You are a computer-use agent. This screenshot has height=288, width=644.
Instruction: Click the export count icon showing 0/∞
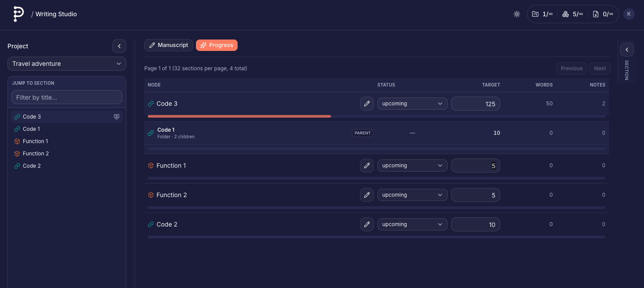coord(595,14)
